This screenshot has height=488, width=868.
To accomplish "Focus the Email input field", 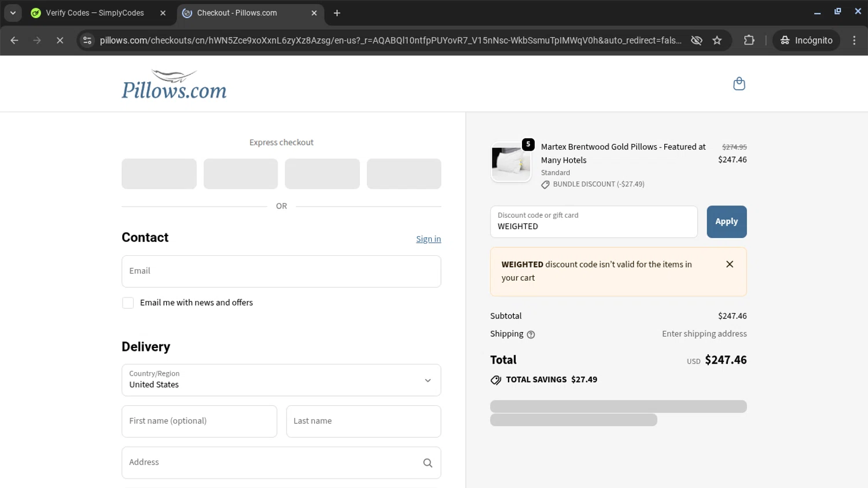I will [x=281, y=271].
